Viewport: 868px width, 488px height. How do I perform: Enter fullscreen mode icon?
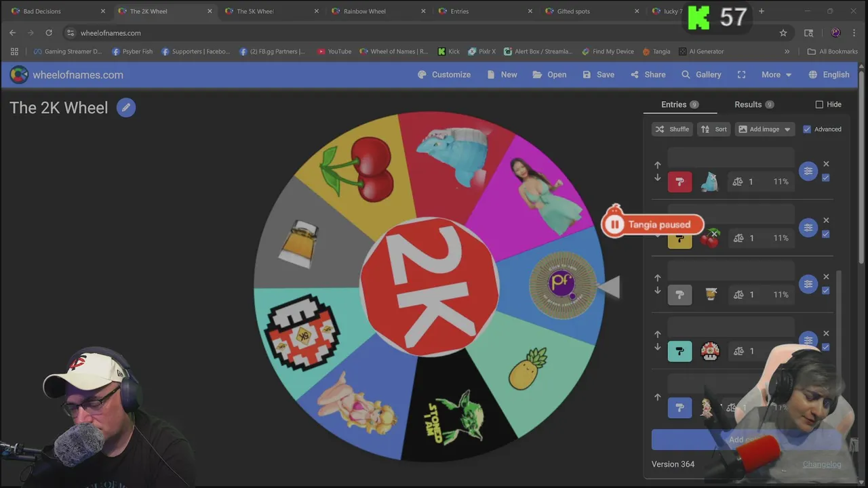[741, 75]
